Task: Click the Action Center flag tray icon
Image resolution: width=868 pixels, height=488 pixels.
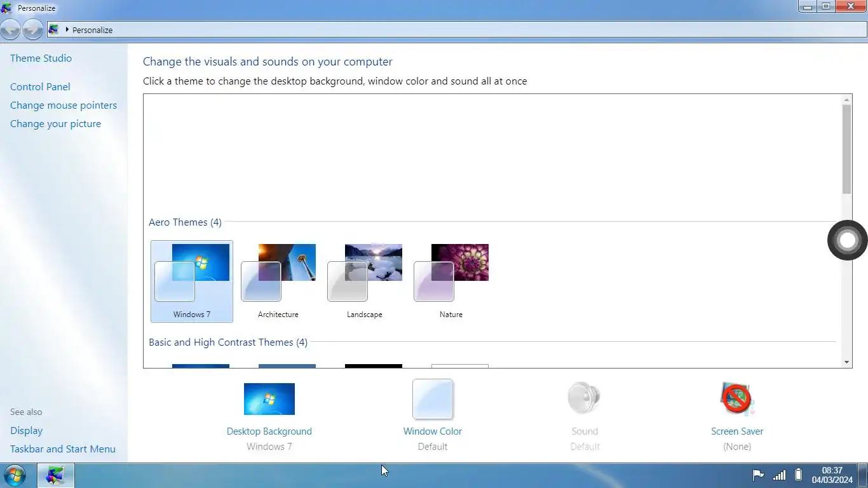Action: pyautogui.click(x=757, y=475)
